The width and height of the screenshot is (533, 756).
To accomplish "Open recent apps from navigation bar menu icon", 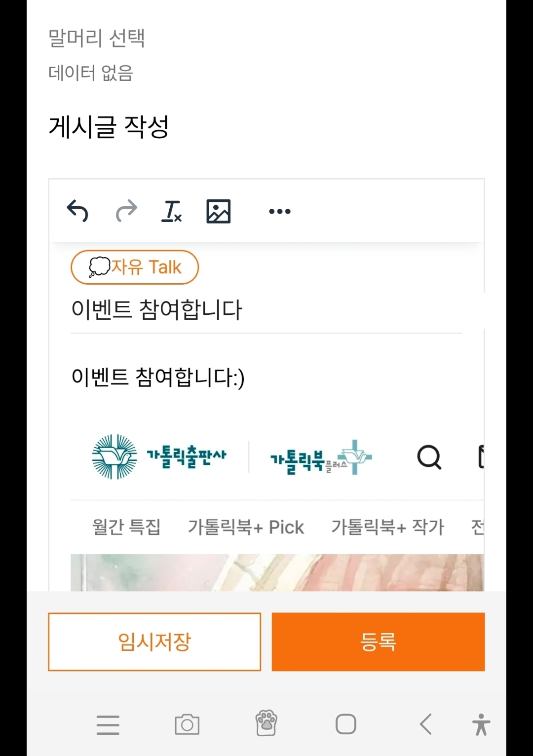I will tap(108, 725).
